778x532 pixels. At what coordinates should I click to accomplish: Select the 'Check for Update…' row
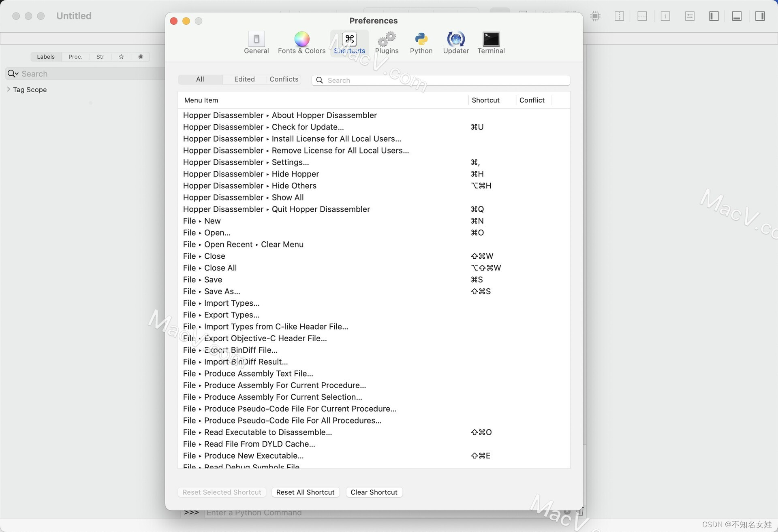click(374, 127)
